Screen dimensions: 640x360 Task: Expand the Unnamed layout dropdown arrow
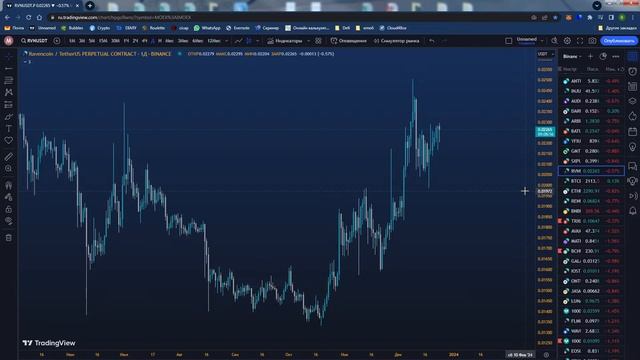click(x=542, y=41)
